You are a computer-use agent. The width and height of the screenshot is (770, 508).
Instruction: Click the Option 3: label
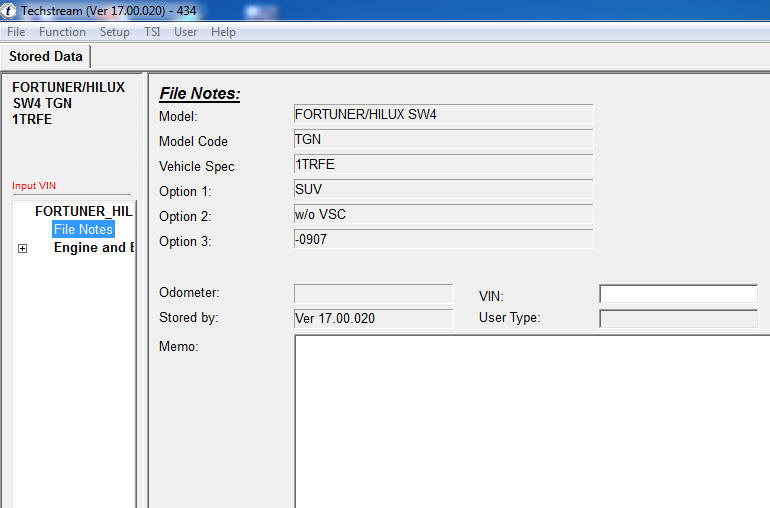pos(185,242)
